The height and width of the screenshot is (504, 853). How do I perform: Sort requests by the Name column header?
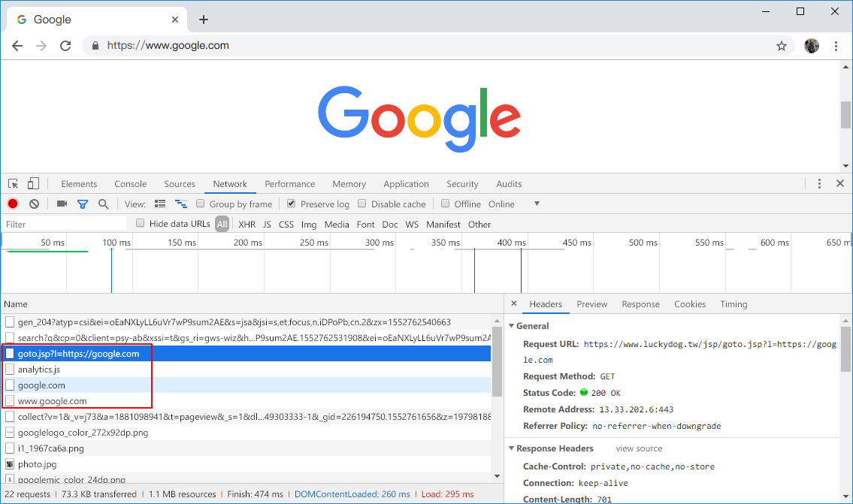(x=253, y=304)
